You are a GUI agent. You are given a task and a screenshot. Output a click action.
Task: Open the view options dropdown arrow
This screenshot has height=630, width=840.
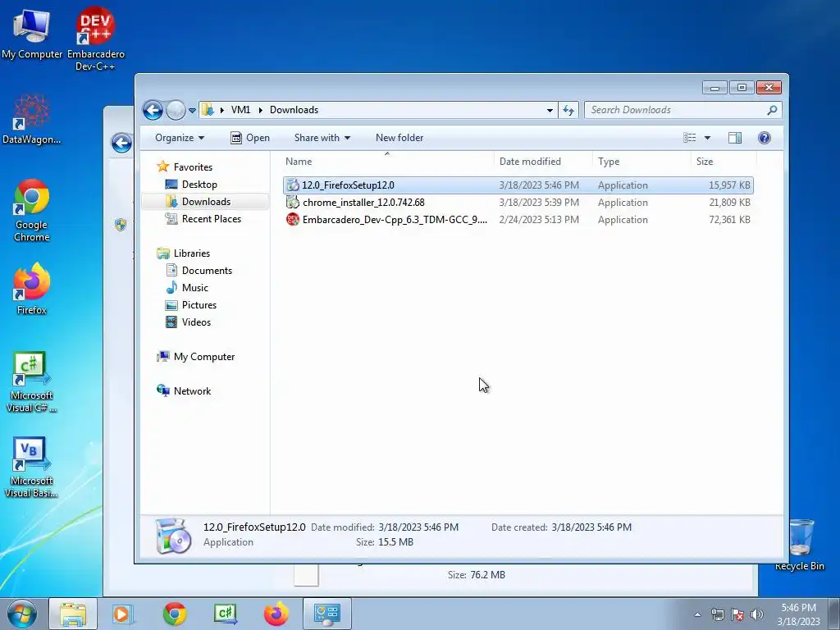tap(707, 138)
